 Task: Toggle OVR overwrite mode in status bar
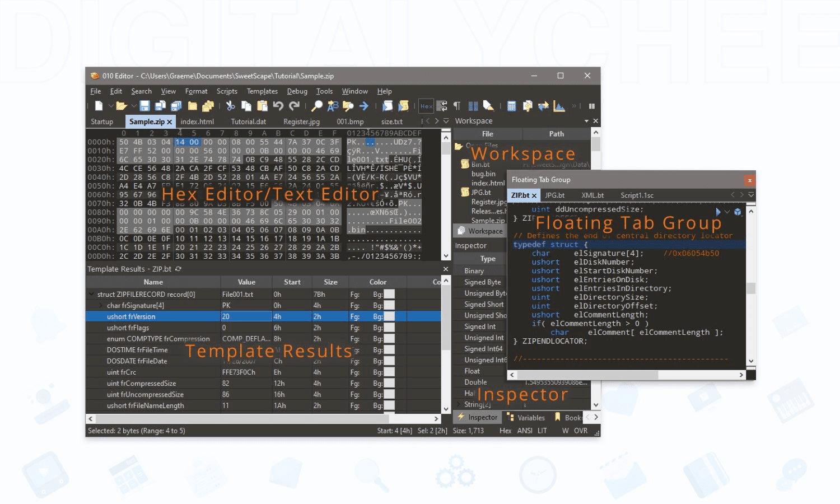[581, 431]
